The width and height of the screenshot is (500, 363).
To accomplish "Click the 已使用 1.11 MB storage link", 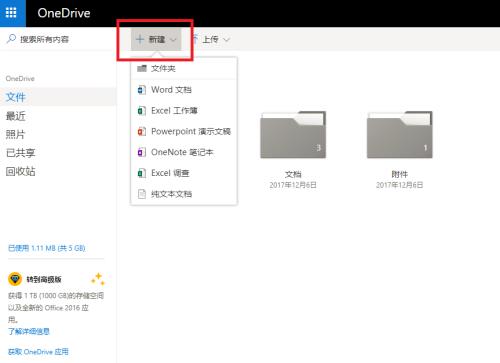I will [x=47, y=248].
